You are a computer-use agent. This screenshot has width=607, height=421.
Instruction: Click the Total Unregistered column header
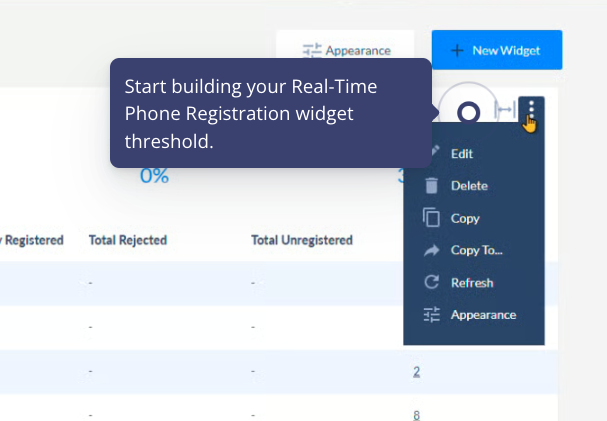pos(301,241)
